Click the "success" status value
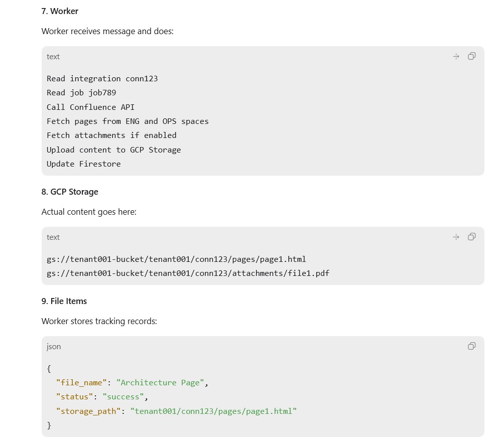 123,397
